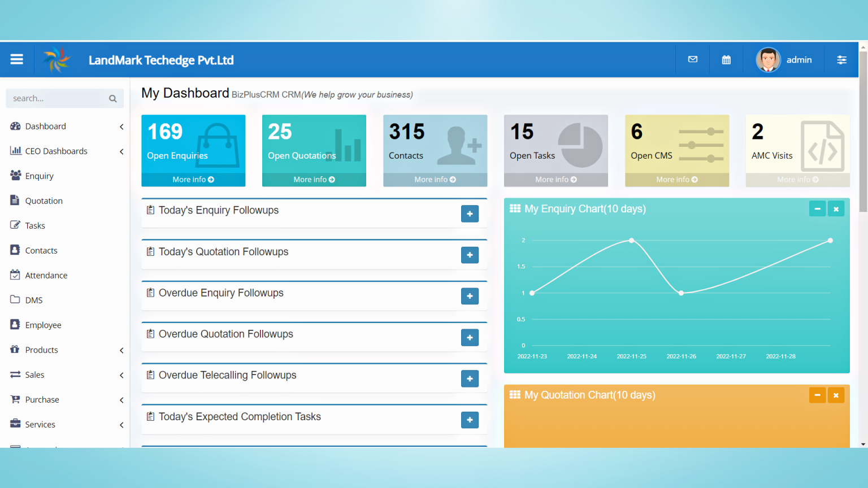Click the LandMark Techedge logo

pyautogui.click(x=57, y=60)
